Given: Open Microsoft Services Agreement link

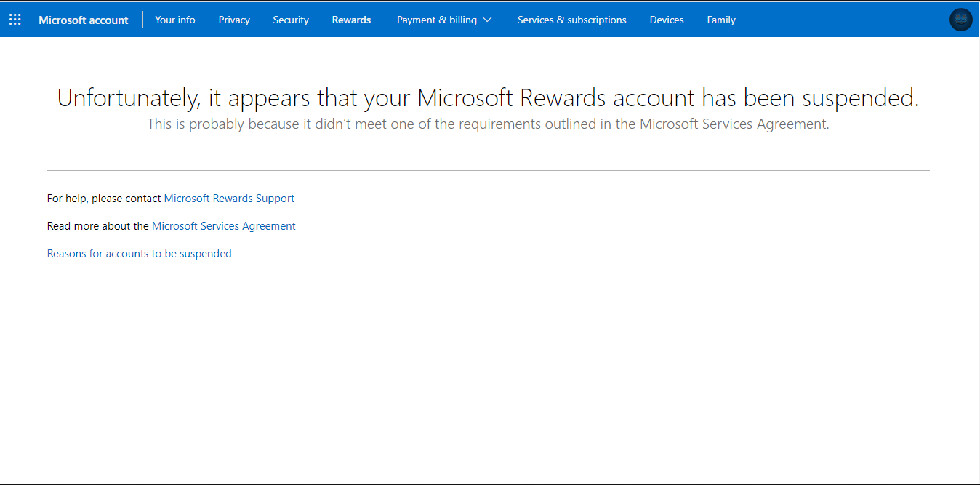Looking at the screenshot, I should [224, 226].
